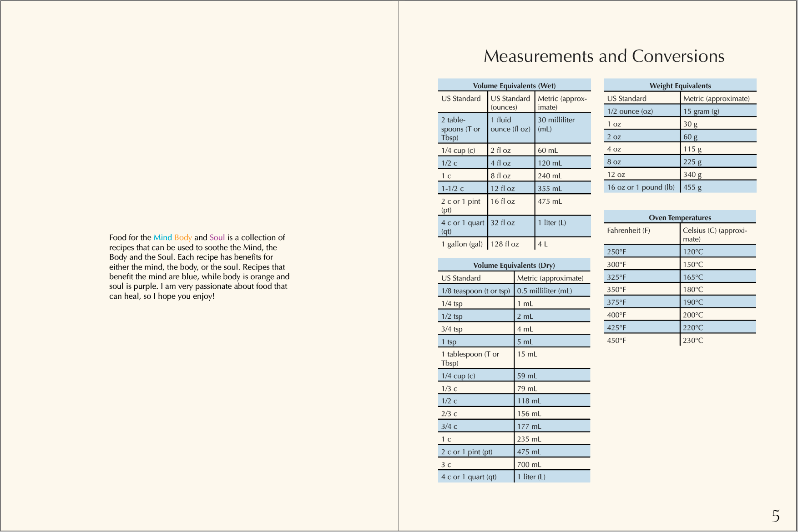Click the '225 g' cell

tap(718, 161)
